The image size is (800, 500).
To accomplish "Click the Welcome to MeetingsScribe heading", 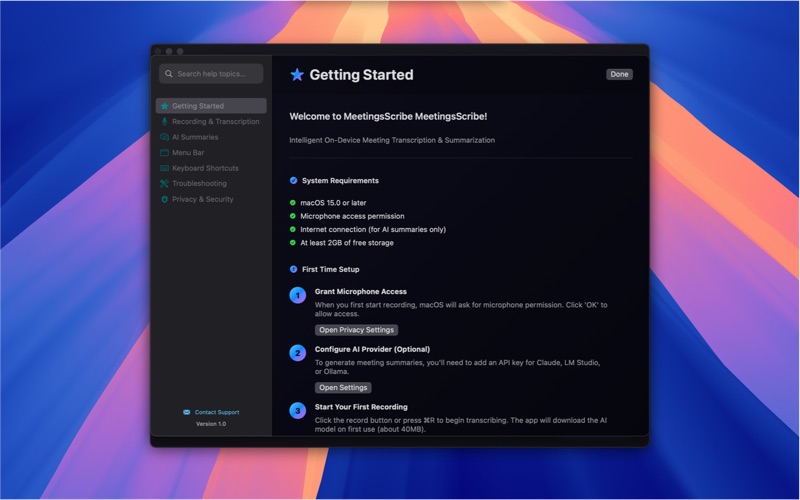I will point(388,116).
